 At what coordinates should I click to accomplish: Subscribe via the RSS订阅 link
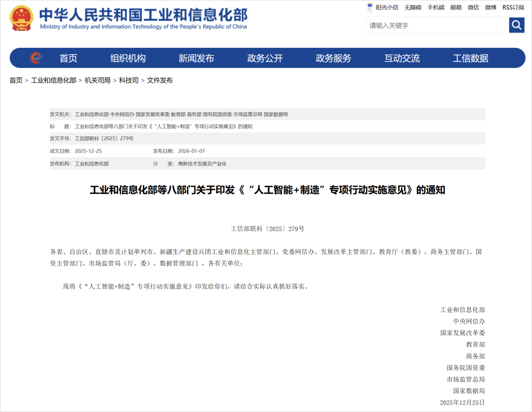(x=512, y=8)
